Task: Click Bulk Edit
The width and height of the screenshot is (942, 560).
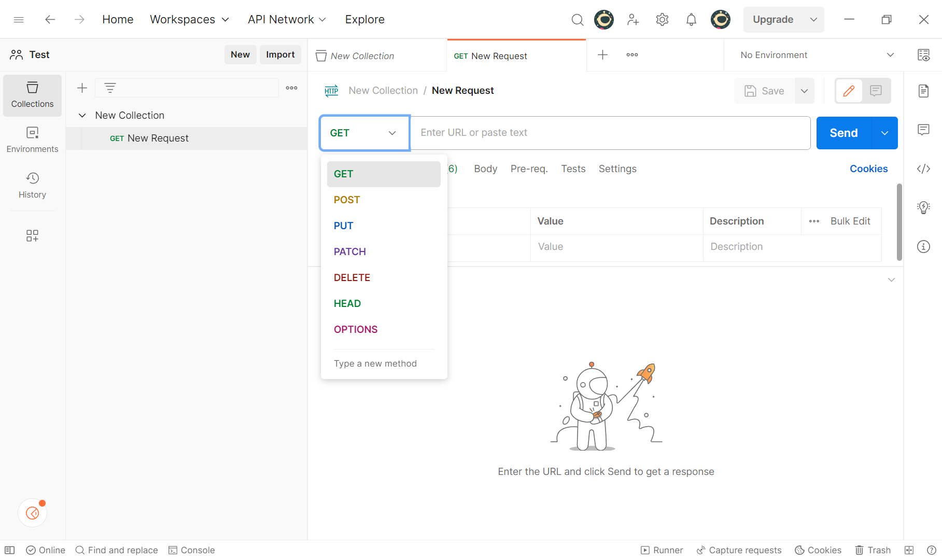Action: pos(850,221)
